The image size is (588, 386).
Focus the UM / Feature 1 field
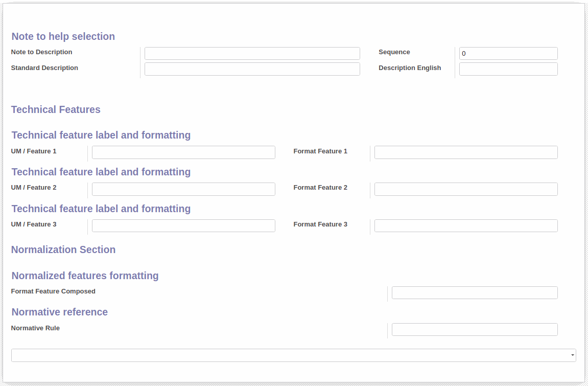[183, 152]
